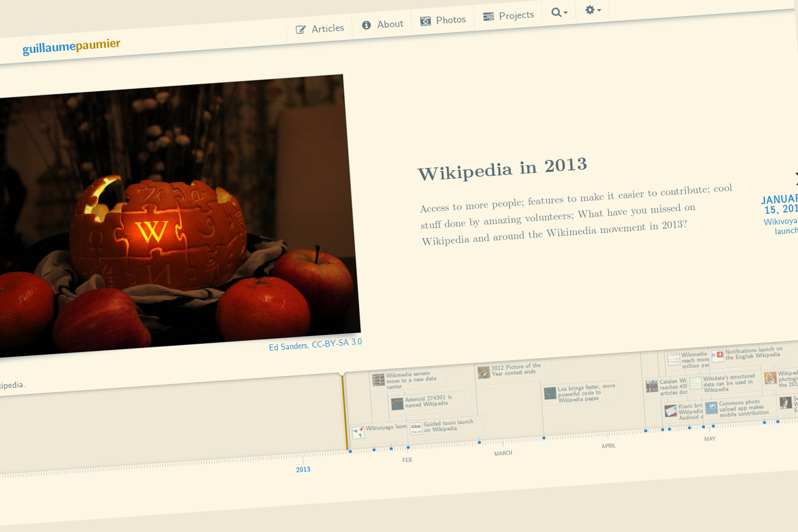Go to the Photos section
798x532 pixels.
[443, 20]
